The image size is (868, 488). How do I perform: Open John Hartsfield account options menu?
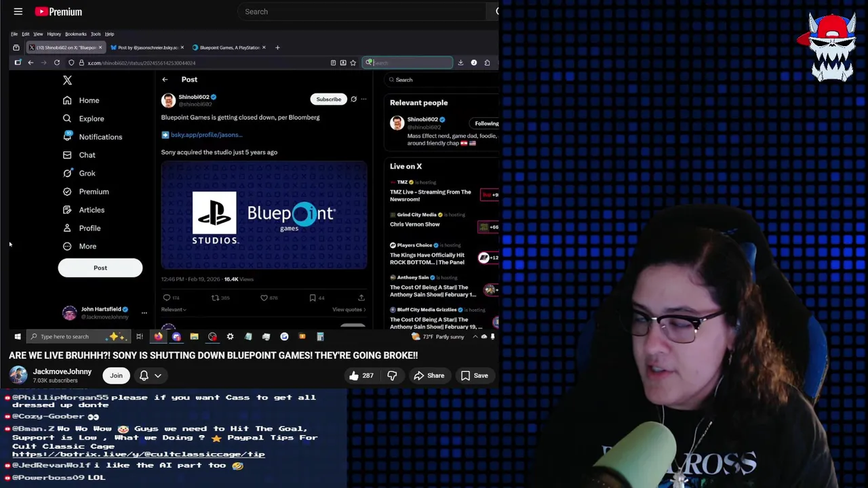(144, 312)
